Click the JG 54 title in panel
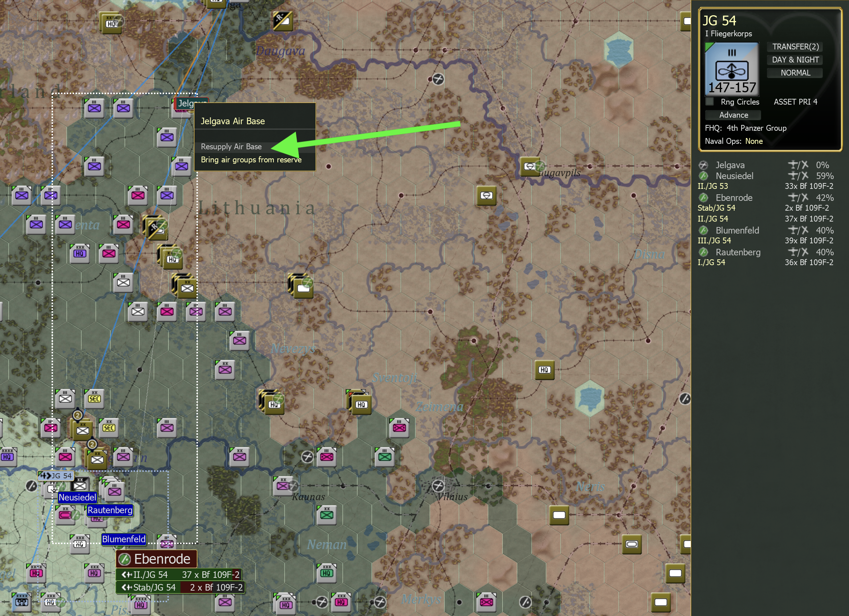The width and height of the screenshot is (849, 616). (x=719, y=21)
